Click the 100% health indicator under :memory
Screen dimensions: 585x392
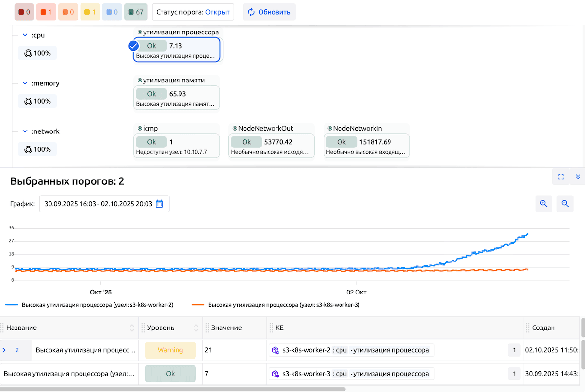click(x=37, y=101)
